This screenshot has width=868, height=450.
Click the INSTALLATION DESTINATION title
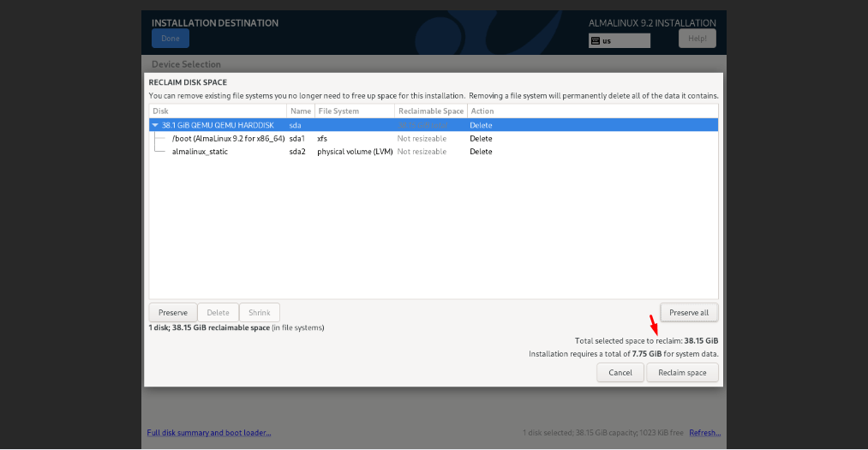215,23
